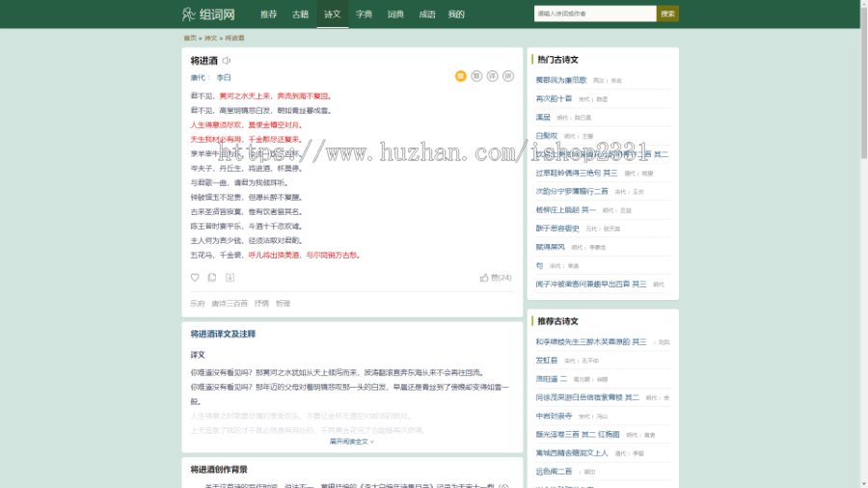The image size is (868, 488).
Task: Open the poem 洛阳道 二
Action: [x=552, y=379]
